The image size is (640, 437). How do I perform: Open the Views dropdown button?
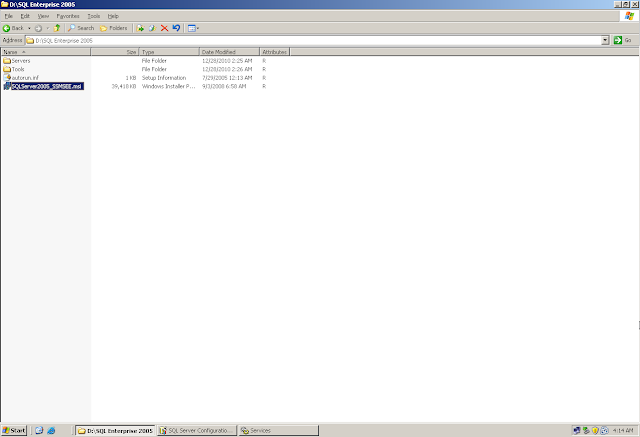[193, 28]
